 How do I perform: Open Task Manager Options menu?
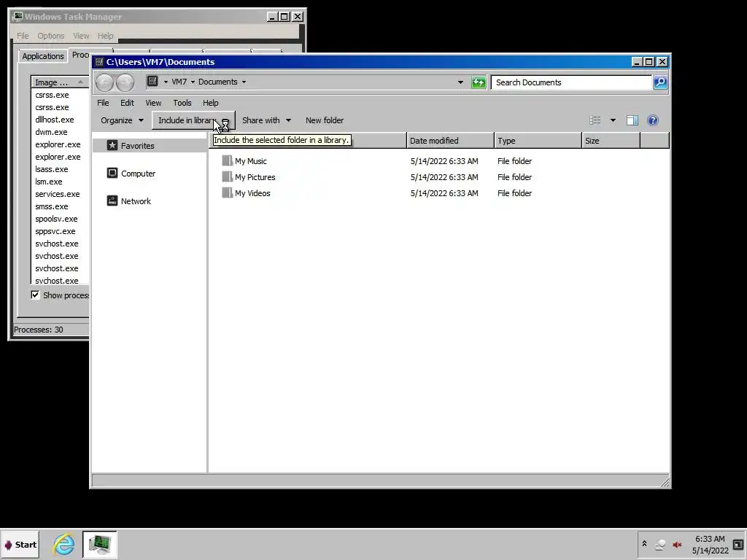point(51,36)
